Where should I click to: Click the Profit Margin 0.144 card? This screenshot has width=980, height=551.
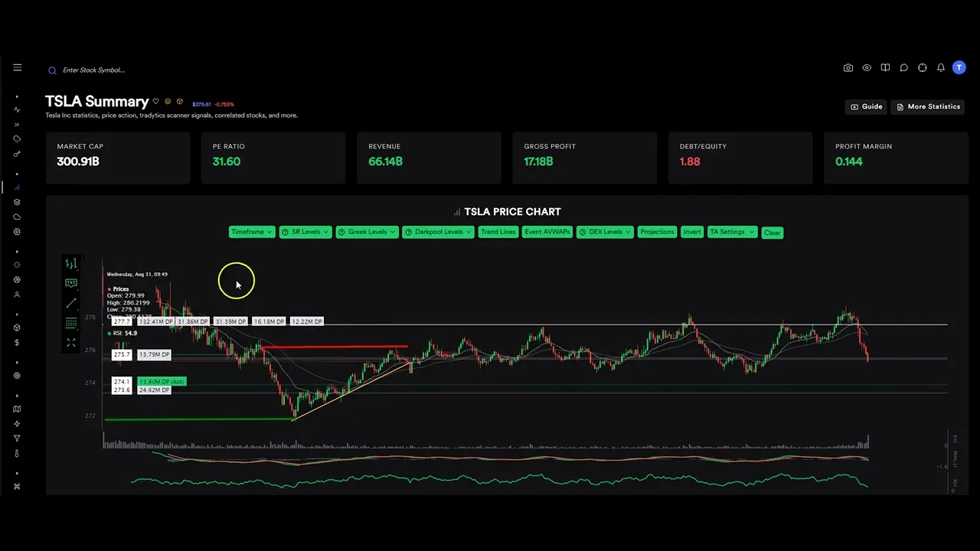coord(896,158)
